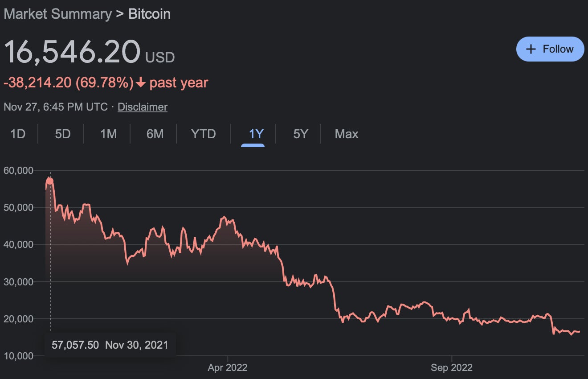Select the 1Y range tab

[256, 134]
